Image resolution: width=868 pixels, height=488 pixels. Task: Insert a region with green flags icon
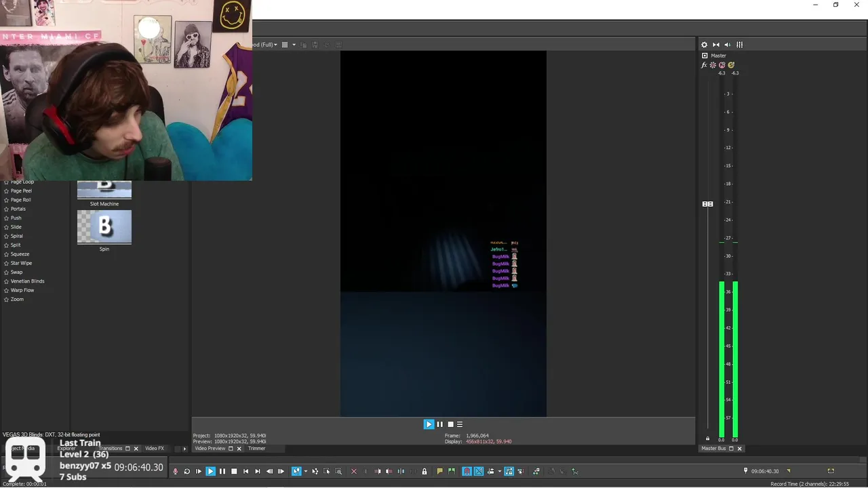pyautogui.click(x=451, y=471)
